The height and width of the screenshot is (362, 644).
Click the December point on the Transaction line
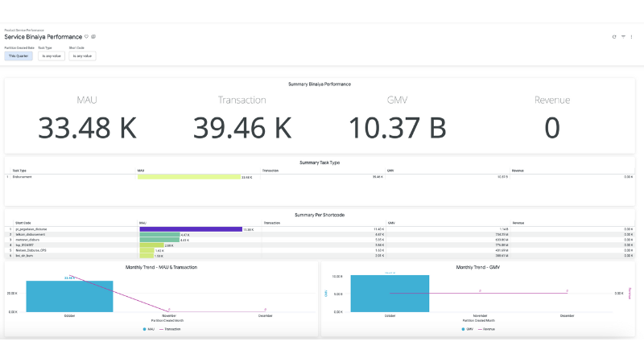266,311
